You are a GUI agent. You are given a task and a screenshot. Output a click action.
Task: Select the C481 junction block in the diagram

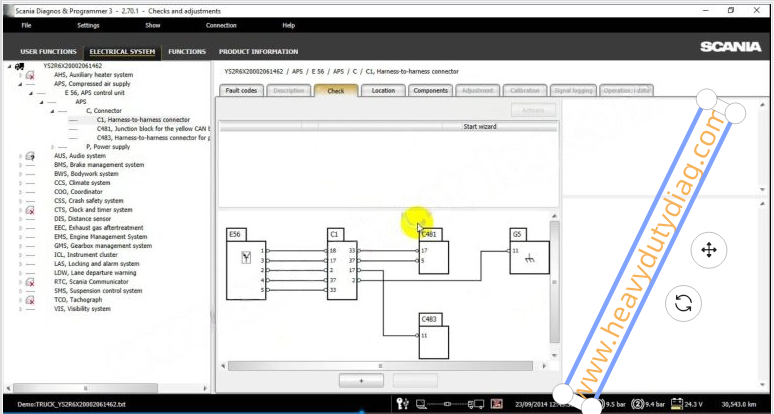point(433,257)
